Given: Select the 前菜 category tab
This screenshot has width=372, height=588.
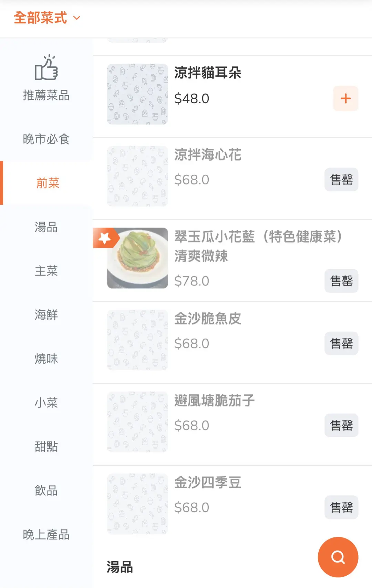Looking at the screenshot, I should pyautogui.click(x=48, y=183).
